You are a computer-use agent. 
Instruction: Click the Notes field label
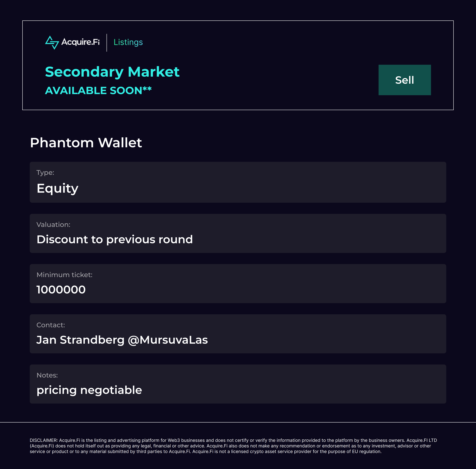point(47,375)
